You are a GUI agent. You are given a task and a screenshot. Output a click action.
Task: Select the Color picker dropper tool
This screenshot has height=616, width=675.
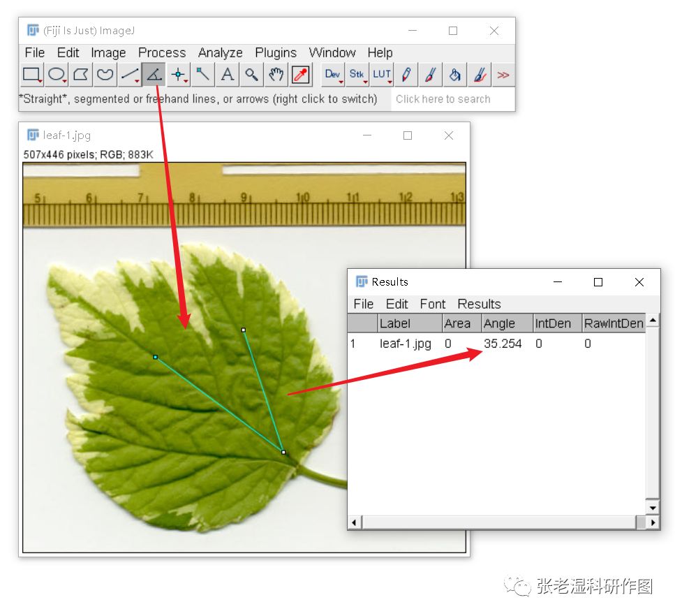pos(300,75)
